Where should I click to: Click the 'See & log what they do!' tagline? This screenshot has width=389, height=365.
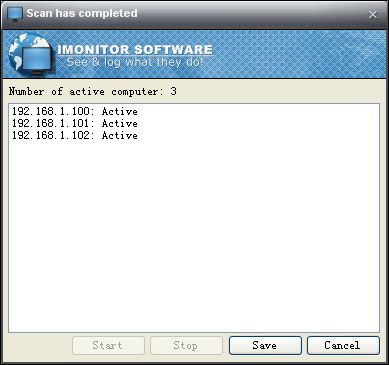135,62
